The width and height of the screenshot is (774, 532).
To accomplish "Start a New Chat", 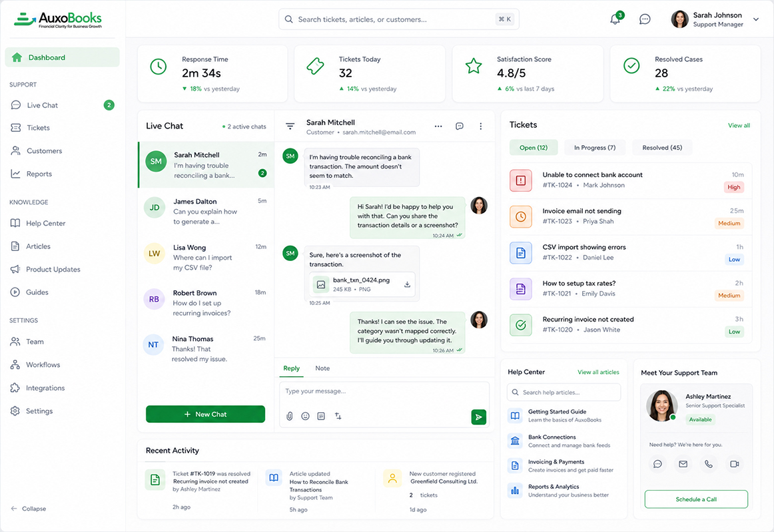I will pyautogui.click(x=205, y=414).
